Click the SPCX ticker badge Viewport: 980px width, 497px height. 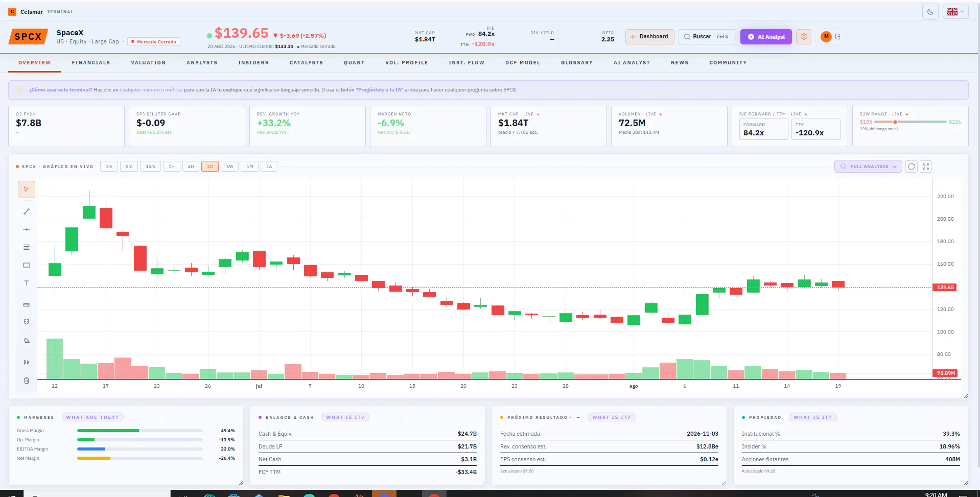click(28, 37)
